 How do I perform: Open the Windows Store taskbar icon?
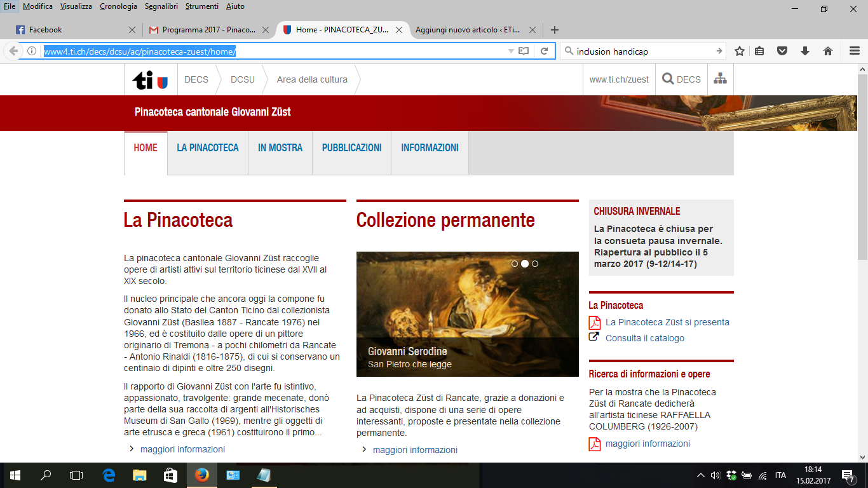click(x=170, y=475)
